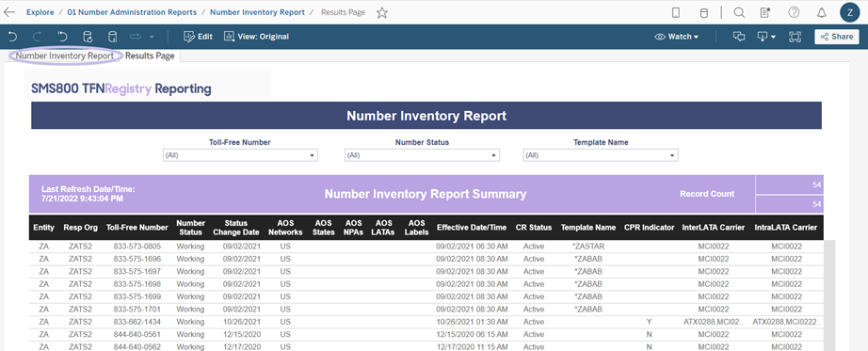Select toll-free number 833-662-1434

pos(137,322)
